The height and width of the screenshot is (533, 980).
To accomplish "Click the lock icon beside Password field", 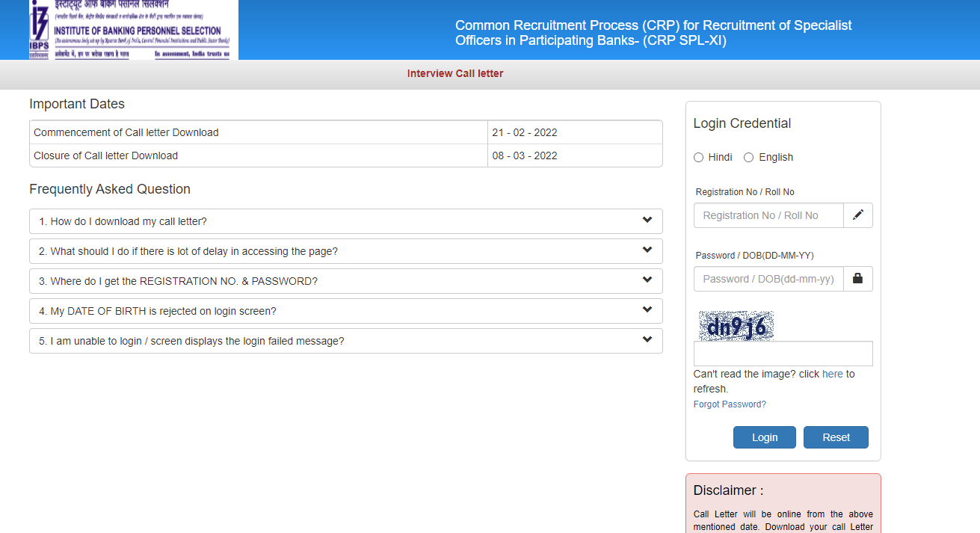I will [857, 279].
